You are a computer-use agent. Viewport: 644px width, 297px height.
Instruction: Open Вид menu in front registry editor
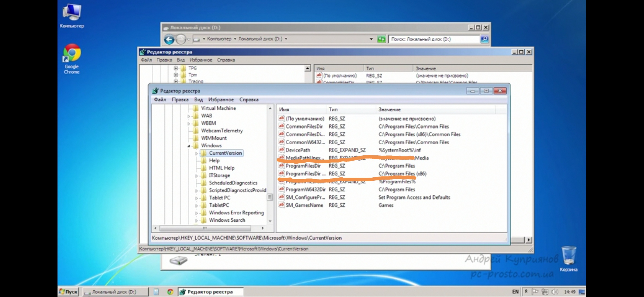[x=198, y=100]
